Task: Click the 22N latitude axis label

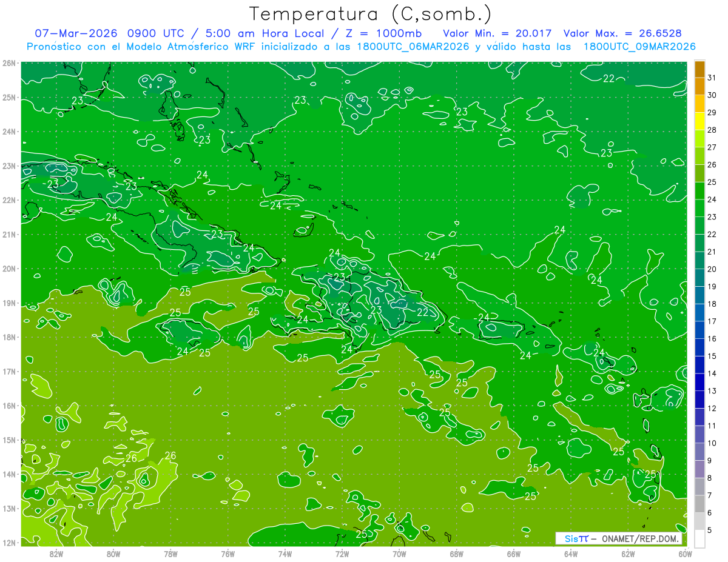Action: [8, 200]
